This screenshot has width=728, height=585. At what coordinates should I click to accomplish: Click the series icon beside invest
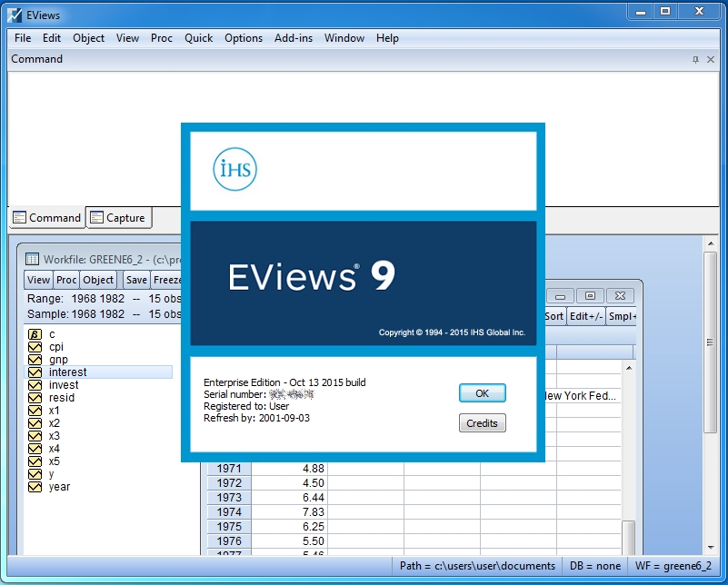point(35,385)
